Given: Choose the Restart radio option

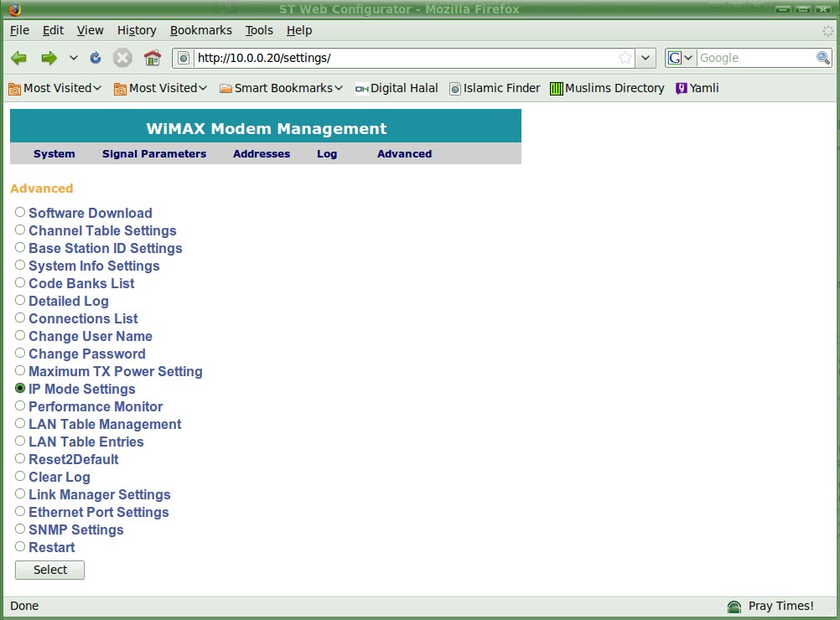Looking at the screenshot, I should coord(20,547).
